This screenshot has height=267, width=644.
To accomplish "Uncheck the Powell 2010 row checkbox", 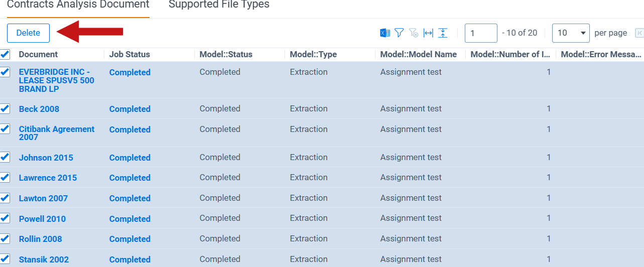I will pos(5,218).
